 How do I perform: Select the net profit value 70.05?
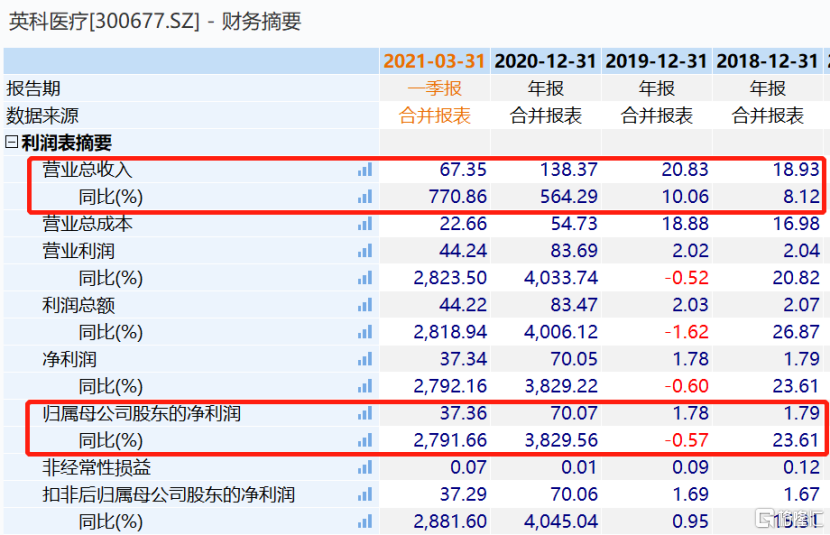(574, 359)
